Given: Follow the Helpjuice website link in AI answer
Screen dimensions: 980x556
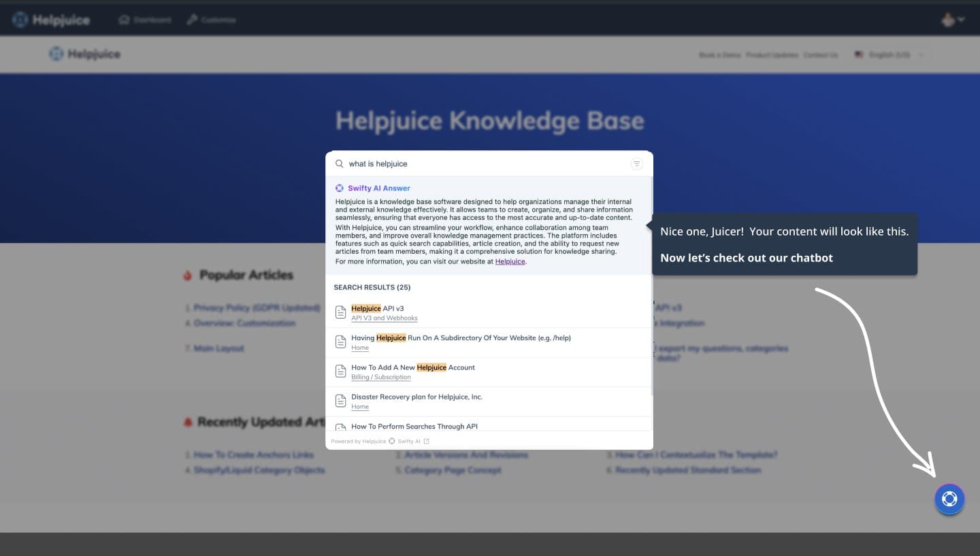Looking at the screenshot, I should 510,261.
